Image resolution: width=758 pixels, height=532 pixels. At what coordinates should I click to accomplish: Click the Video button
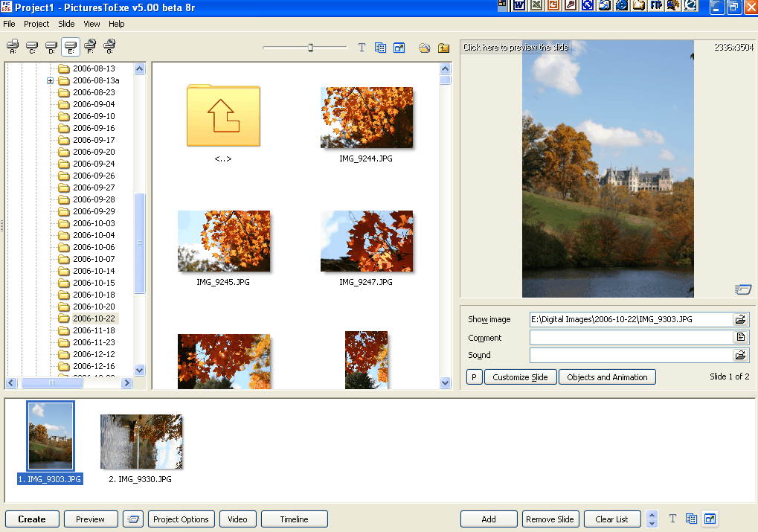click(237, 519)
